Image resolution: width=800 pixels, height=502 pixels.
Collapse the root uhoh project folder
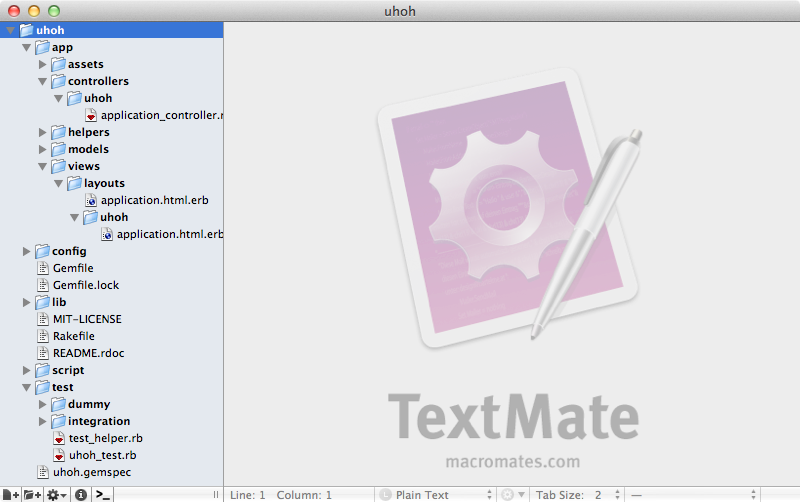[x=10, y=31]
